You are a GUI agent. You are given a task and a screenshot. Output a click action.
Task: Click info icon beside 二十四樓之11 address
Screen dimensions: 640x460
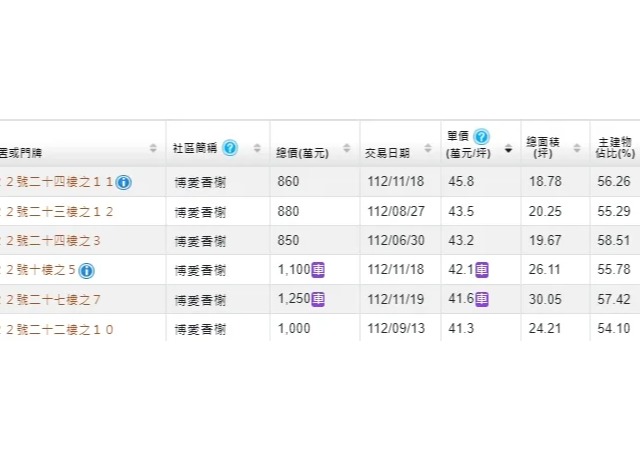123,182
